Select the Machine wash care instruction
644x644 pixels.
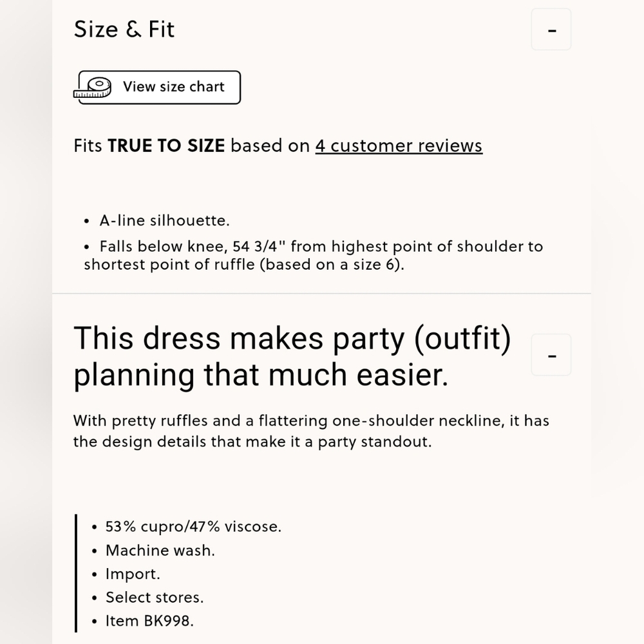coord(160,550)
